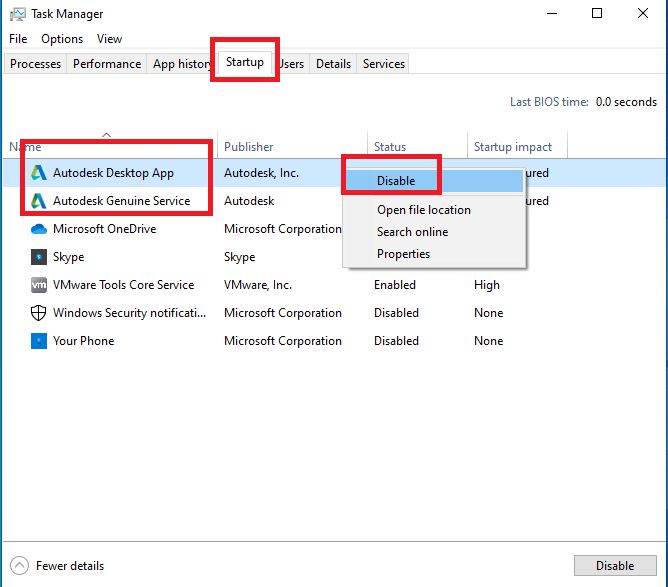Click Disabled status in Windows Security row

pyautogui.click(x=396, y=313)
